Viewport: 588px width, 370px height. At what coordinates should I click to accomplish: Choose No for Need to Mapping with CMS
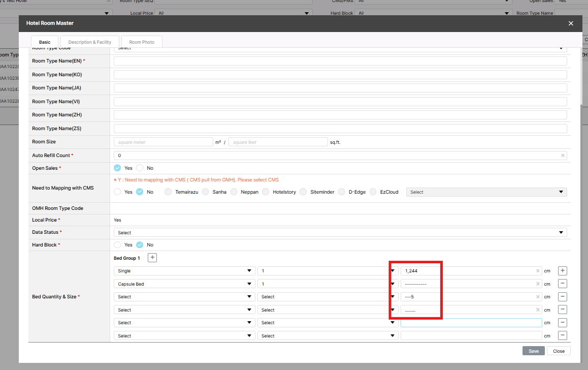(x=140, y=192)
